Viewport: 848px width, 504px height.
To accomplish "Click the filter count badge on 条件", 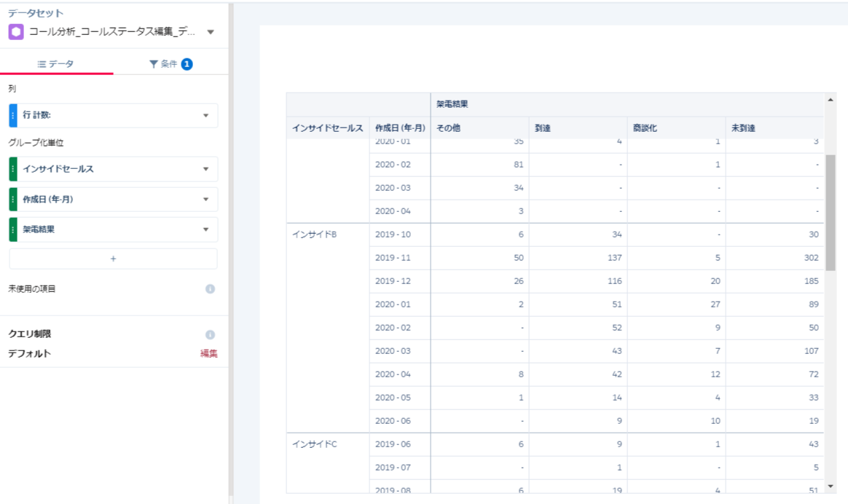I will click(x=187, y=64).
